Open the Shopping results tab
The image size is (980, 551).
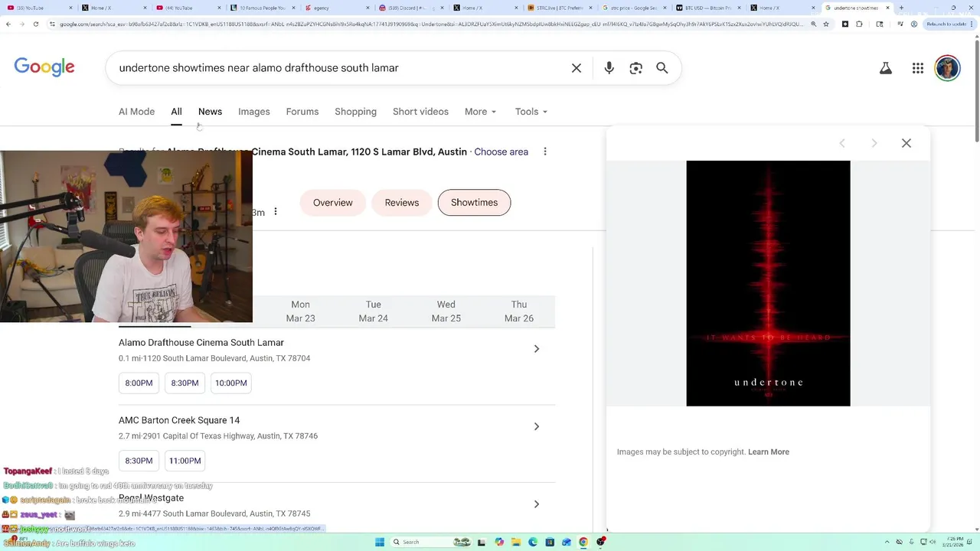click(x=355, y=112)
